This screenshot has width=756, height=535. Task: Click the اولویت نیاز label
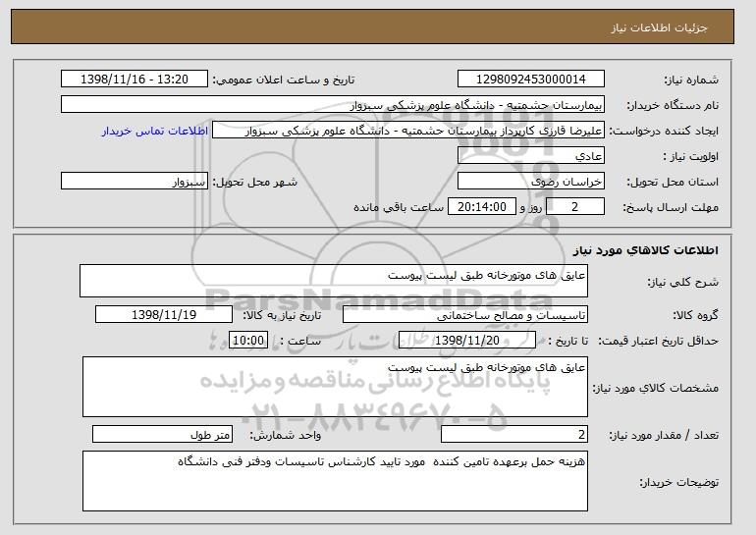(x=691, y=156)
